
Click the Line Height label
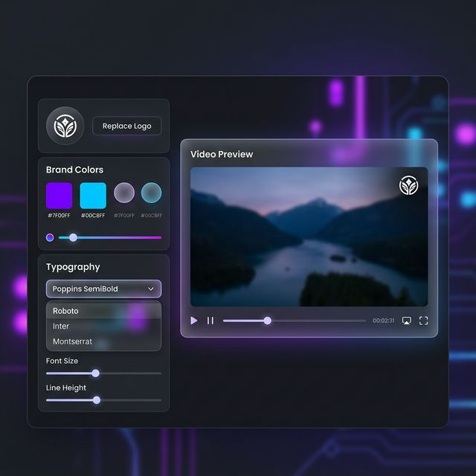(66, 388)
